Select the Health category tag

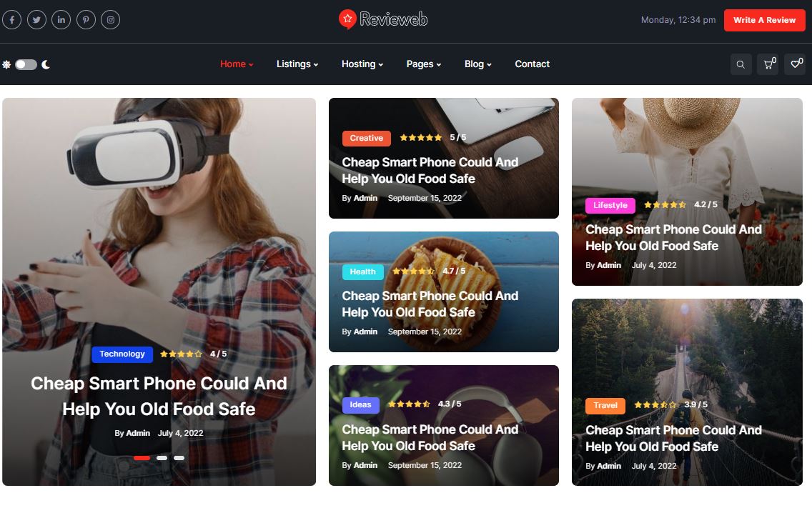[x=362, y=272]
